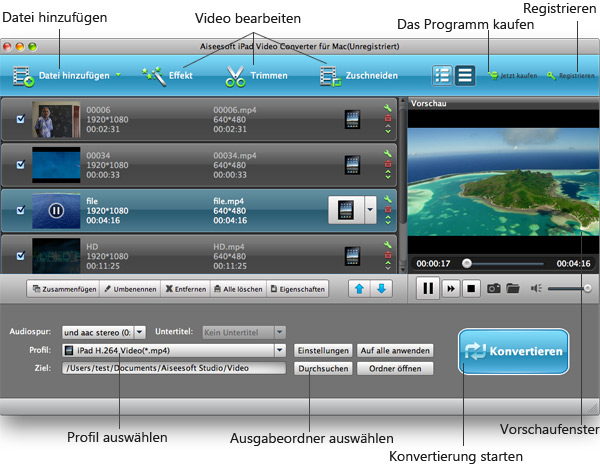600x468 pixels.
Task: Uncheck the HD file checkbox
Action: (x=21, y=256)
